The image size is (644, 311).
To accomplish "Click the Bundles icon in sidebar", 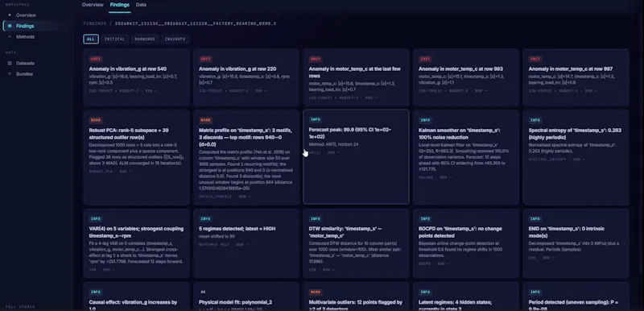I will pyautogui.click(x=10, y=74).
